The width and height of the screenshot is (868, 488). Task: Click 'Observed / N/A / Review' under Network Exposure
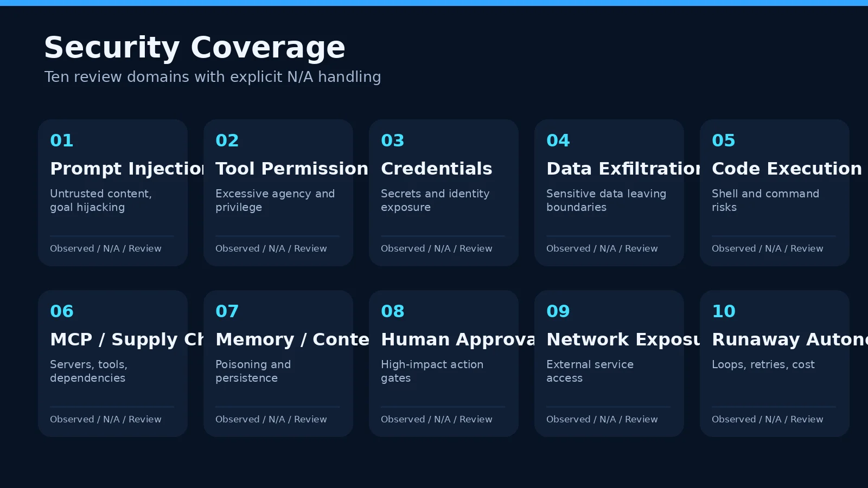(x=602, y=419)
